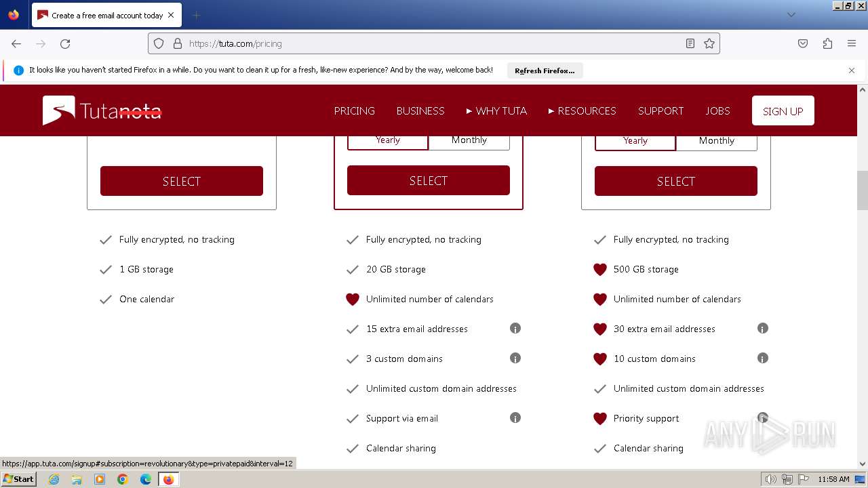Open Internet Explorer from the taskbar

54,479
